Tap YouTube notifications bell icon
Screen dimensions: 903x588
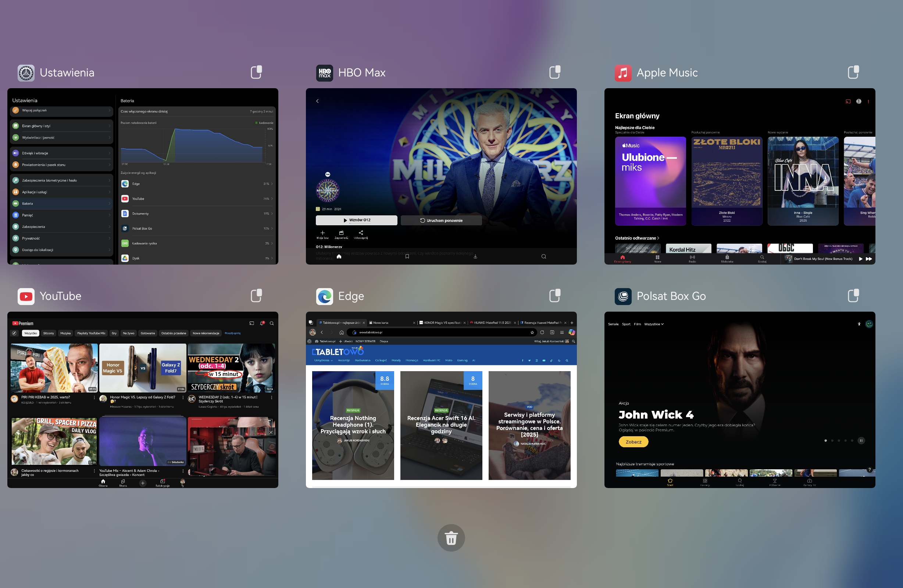262,323
